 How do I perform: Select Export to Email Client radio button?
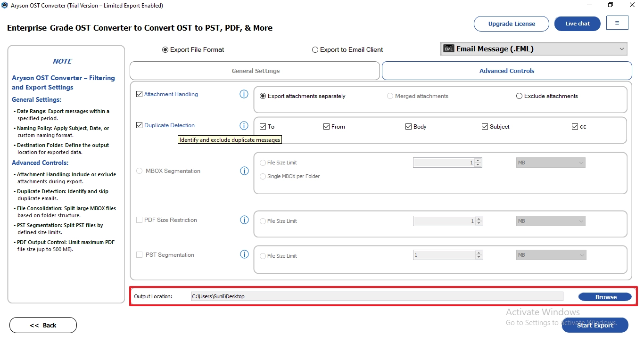coord(315,49)
